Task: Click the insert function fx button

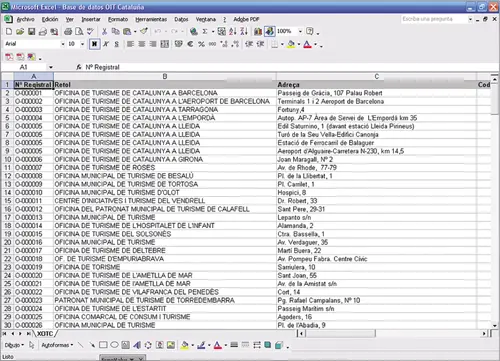Action: 79,67
